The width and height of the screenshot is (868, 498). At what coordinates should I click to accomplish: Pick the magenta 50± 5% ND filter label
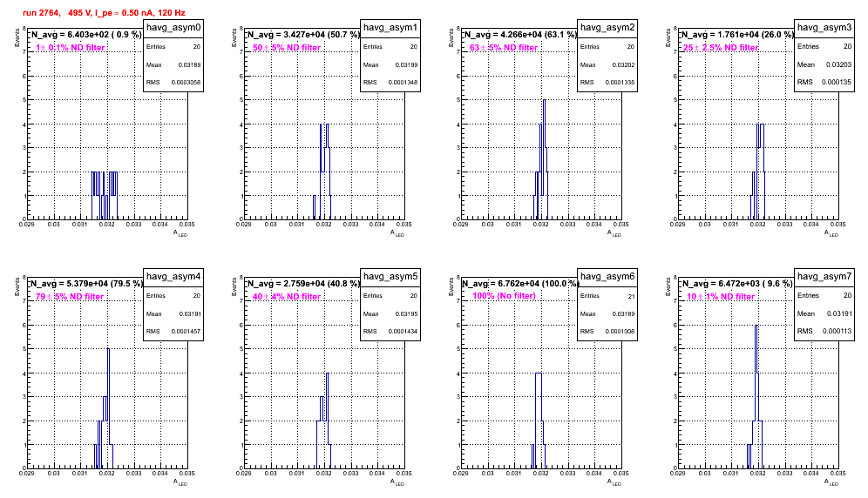coord(287,48)
